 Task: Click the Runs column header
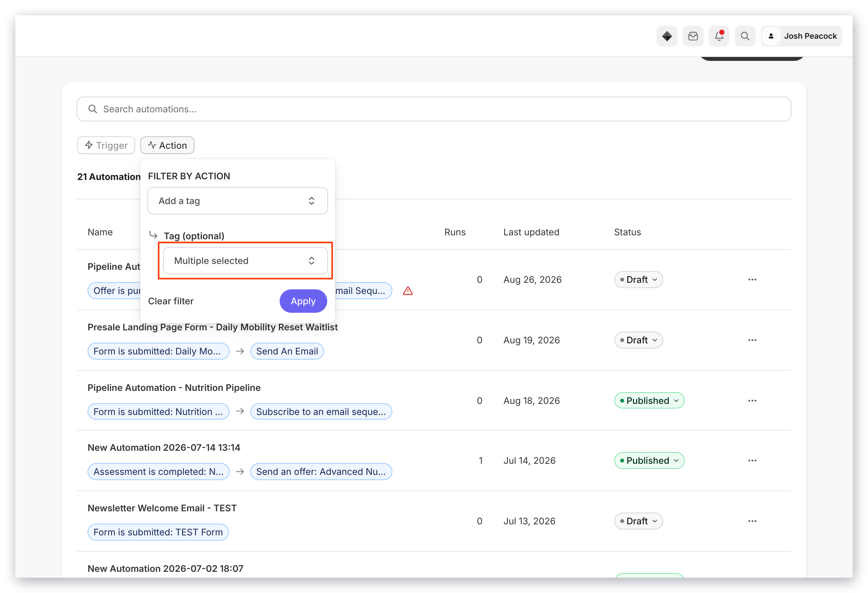(455, 232)
